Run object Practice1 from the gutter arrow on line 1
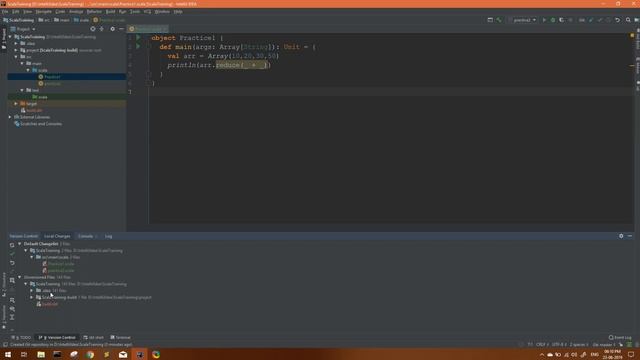 click(x=138, y=38)
